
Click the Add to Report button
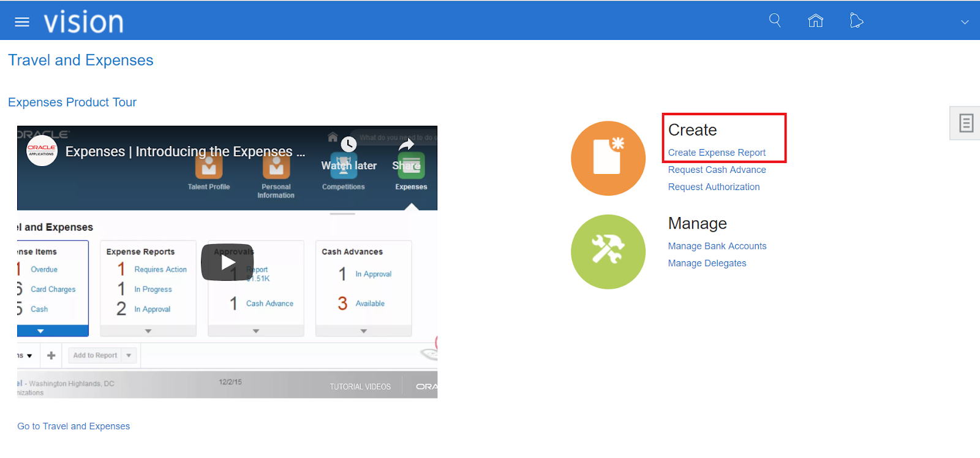[x=95, y=356]
